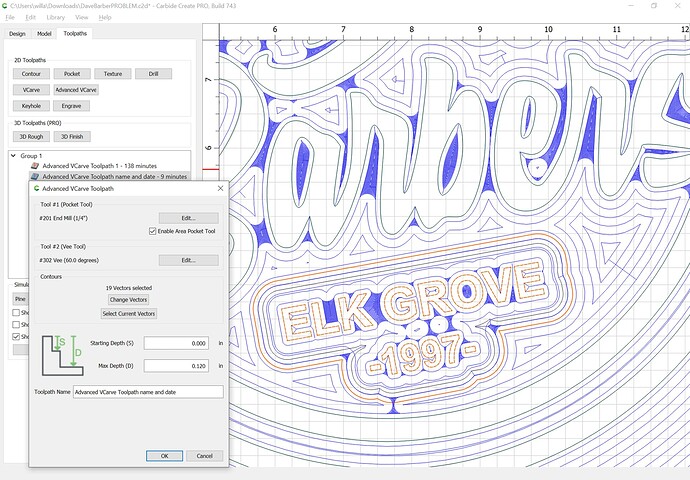Tick the first unchecked checkbox below Pine
The width and height of the screenshot is (690, 480).
tap(17, 313)
